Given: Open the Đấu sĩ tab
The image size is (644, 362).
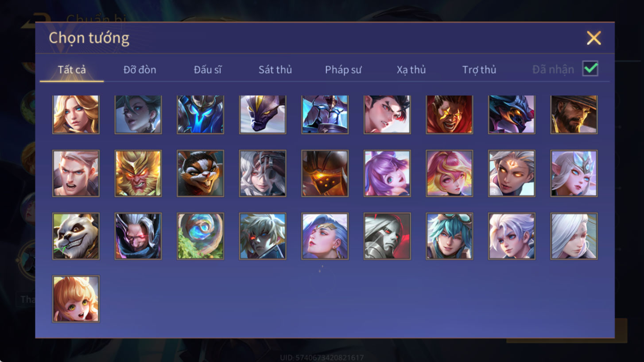Looking at the screenshot, I should [208, 70].
